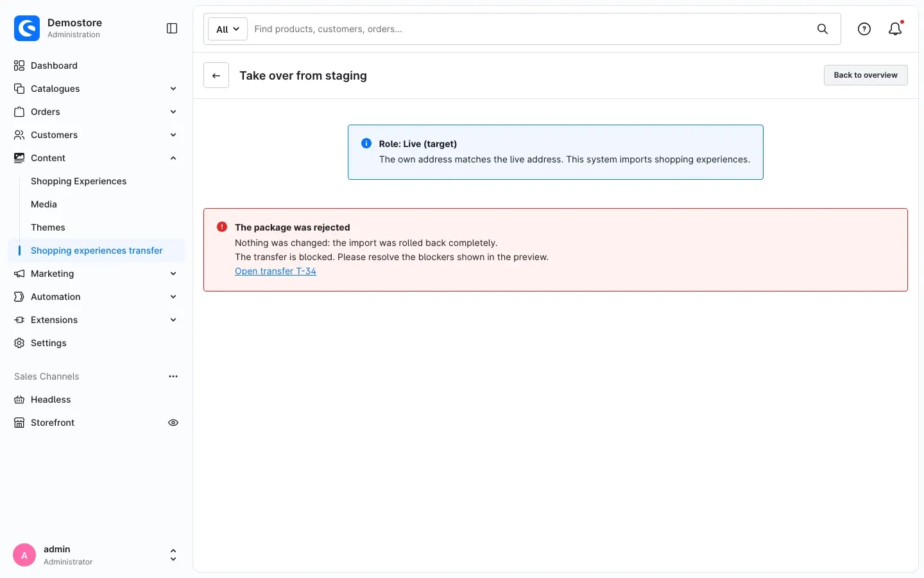
Task: Open notifications bell icon
Action: tap(895, 29)
